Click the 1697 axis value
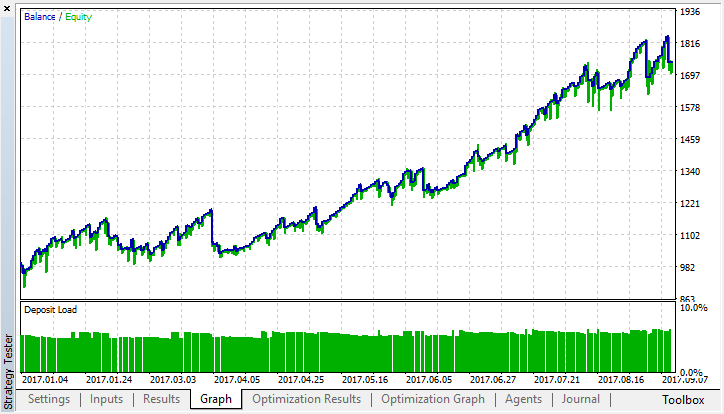This screenshot has width=724, height=414. tap(690, 75)
